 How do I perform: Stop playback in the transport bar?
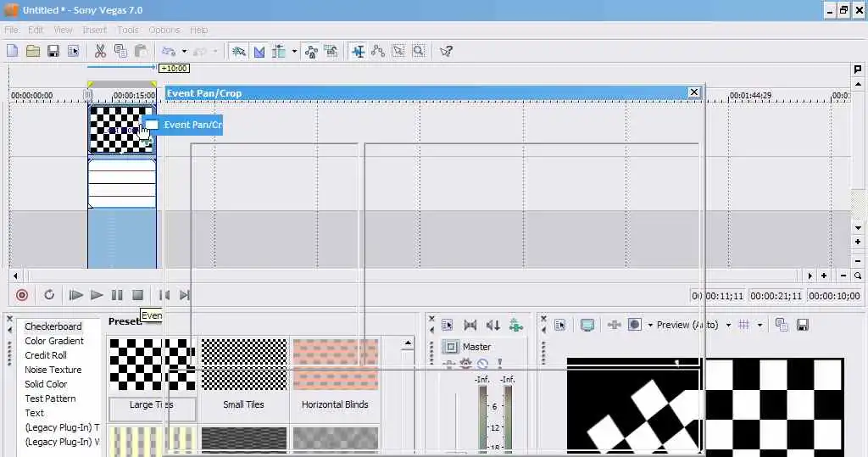[x=138, y=295]
